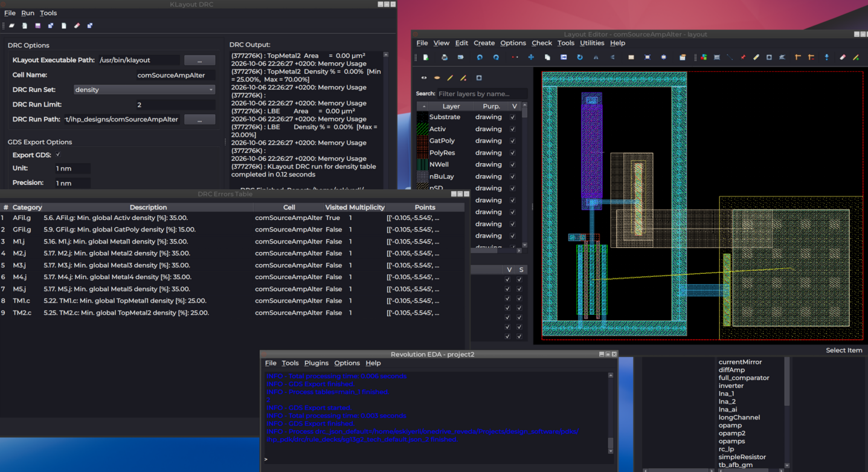Open the Check menu in Layout Editor

542,43
